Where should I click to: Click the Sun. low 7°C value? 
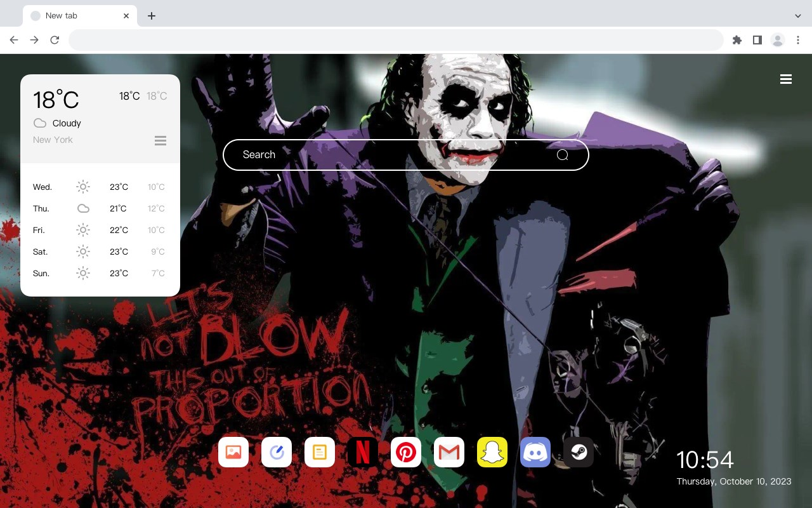click(x=158, y=273)
